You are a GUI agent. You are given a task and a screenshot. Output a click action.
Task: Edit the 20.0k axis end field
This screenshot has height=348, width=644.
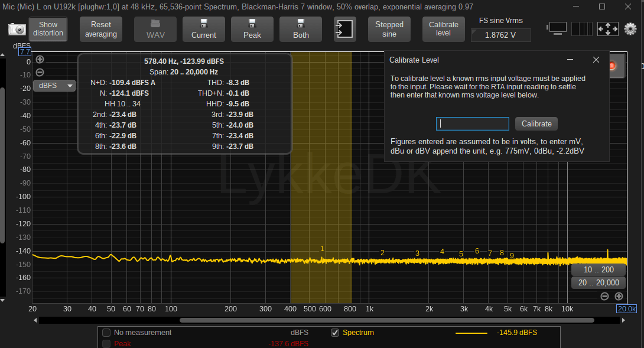(627, 309)
